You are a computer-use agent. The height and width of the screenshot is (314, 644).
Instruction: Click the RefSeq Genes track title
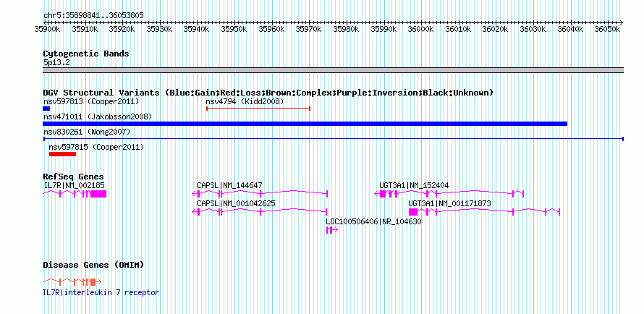(74, 177)
